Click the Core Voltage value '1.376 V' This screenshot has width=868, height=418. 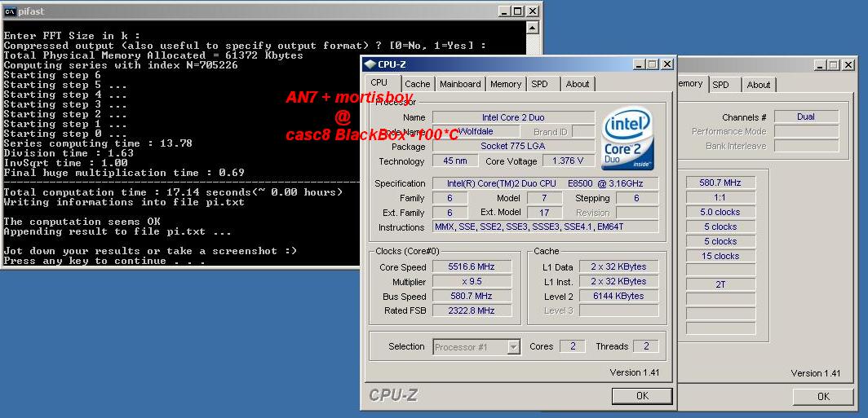click(x=568, y=161)
